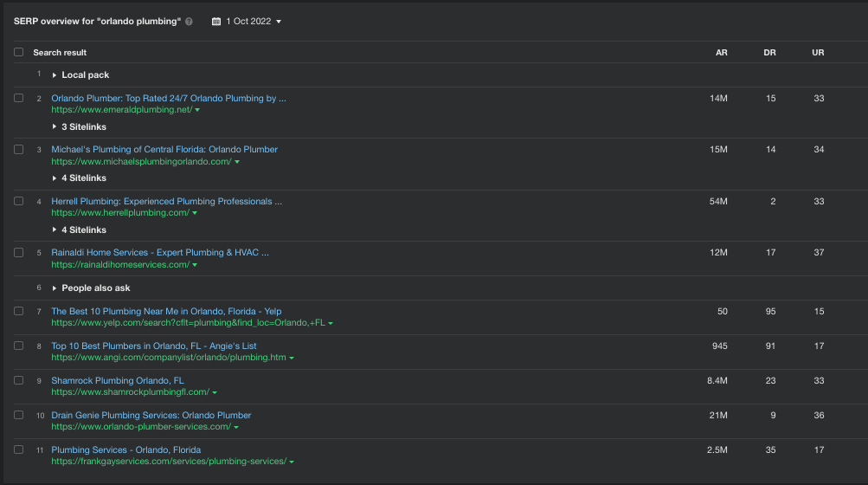Open Michael's Plumbing of Central Florida title link
Viewport: 868px width, 485px height.
(164, 150)
